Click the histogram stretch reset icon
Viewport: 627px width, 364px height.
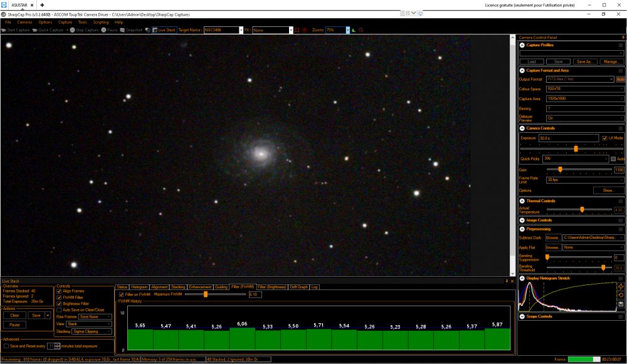621,295
